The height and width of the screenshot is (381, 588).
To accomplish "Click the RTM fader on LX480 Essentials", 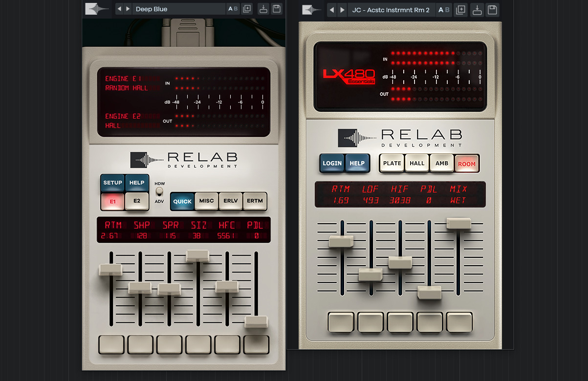I will [341, 240].
